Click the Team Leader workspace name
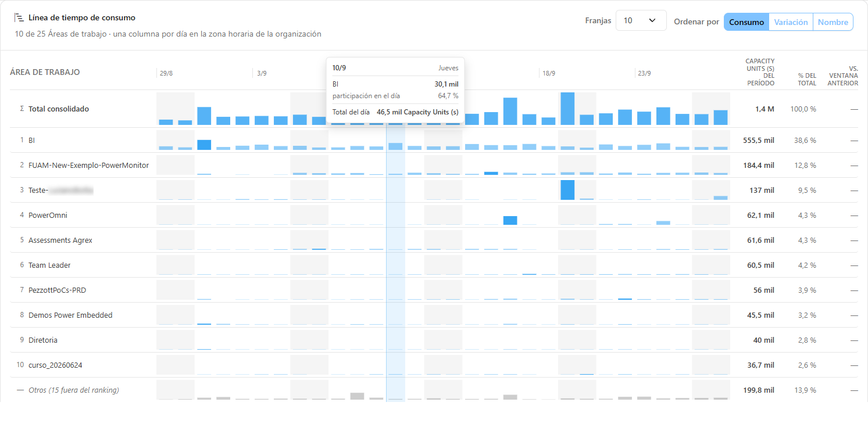 point(49,265)
